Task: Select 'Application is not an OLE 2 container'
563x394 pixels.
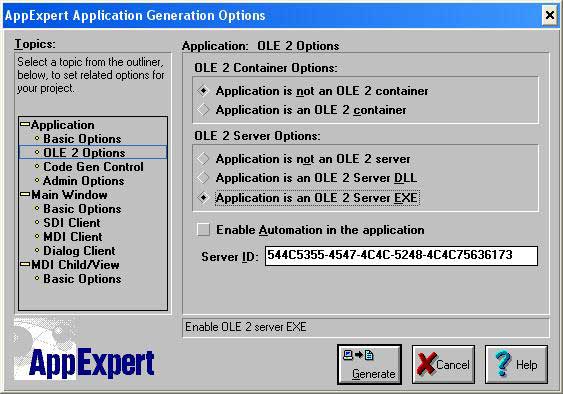Action: pos(313,91)
